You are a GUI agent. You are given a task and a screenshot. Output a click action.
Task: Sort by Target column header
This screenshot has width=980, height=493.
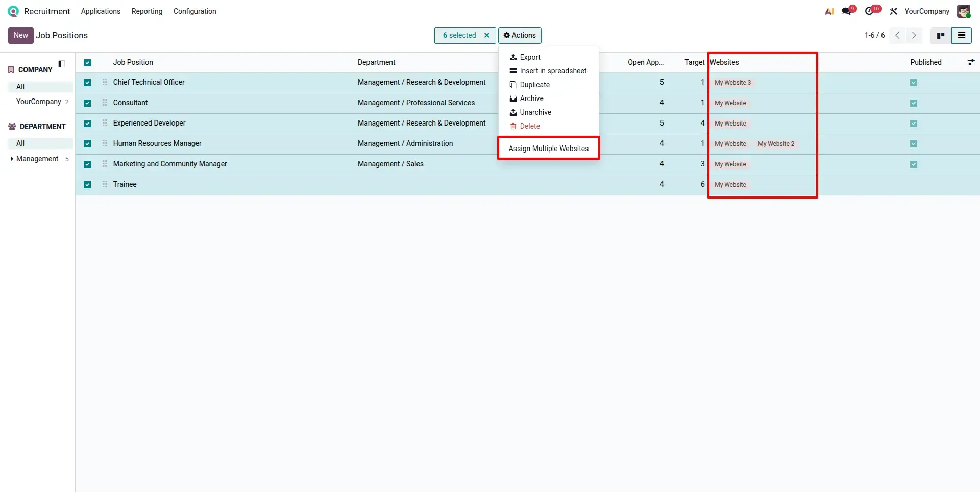click(694, 62)
